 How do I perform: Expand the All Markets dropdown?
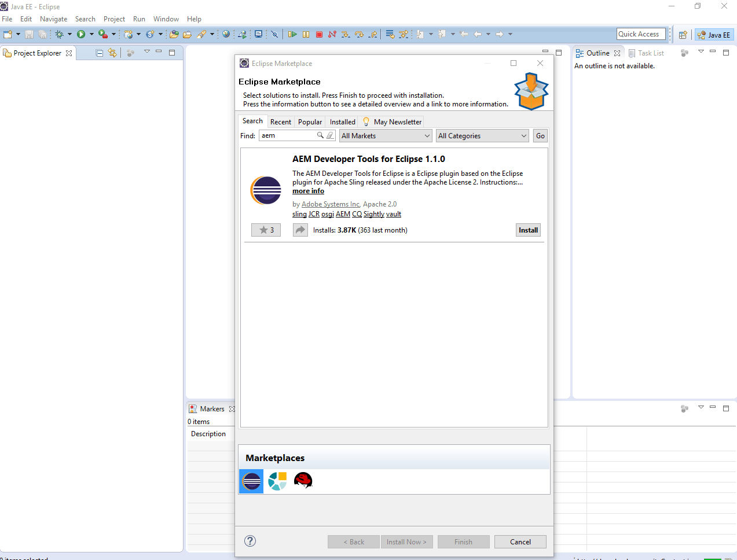pos(427,136)
